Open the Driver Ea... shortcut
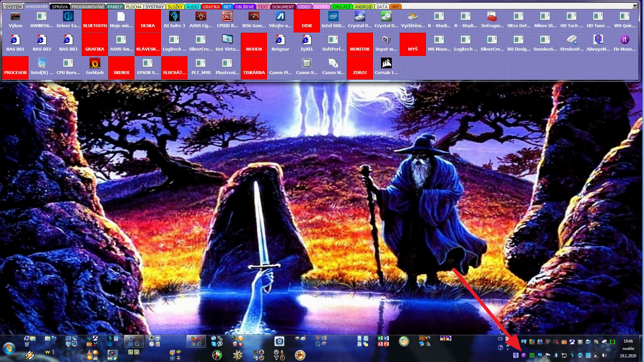644x362 pixels. click(68, 21)
